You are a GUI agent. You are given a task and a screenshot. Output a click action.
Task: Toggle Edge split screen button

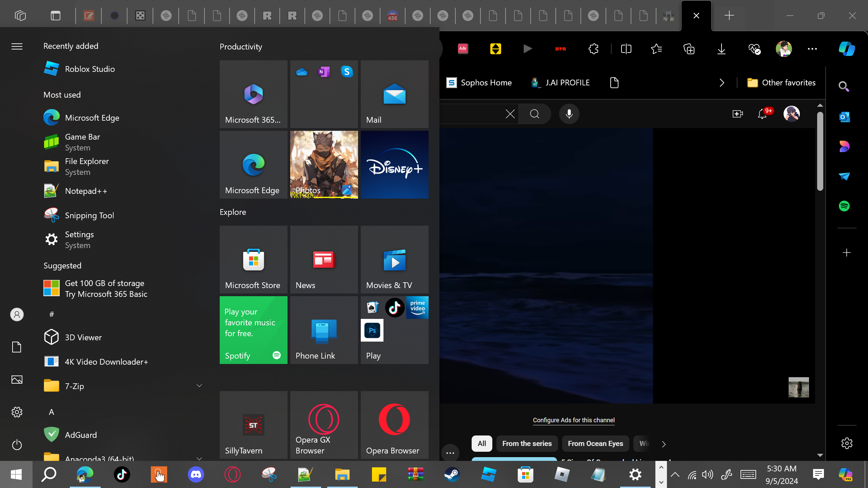click(626, 49)
